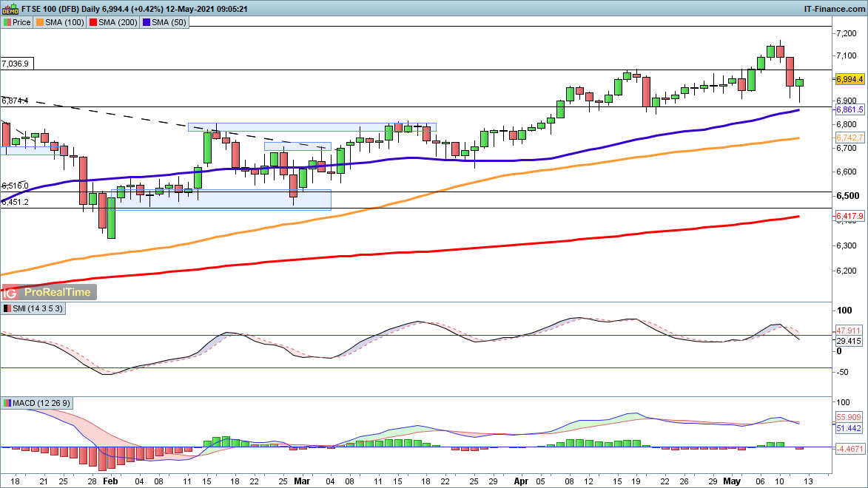Click the Apr marker on the time axis
The image size is (868, 488).
(521, 480)
